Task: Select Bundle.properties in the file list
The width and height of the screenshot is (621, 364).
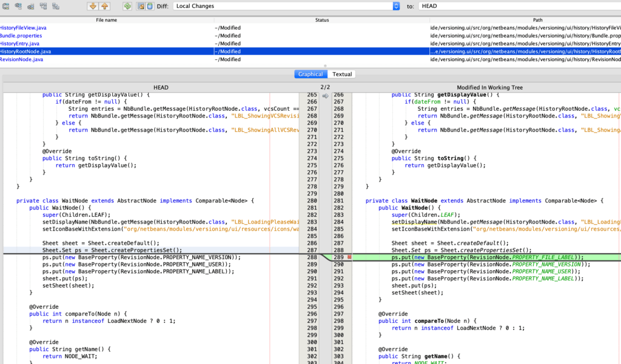Action: [21, 36]
